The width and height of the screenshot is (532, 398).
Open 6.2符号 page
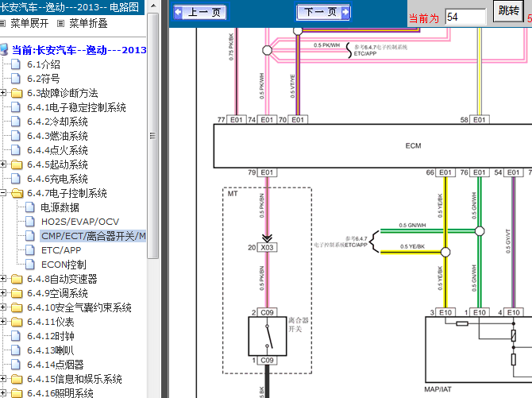pos(44,79)
